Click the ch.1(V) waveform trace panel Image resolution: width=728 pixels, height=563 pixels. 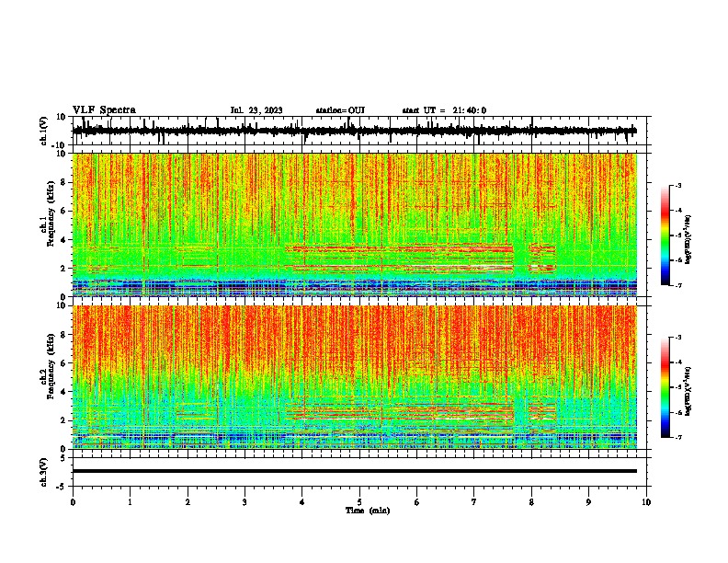point(361,131)
